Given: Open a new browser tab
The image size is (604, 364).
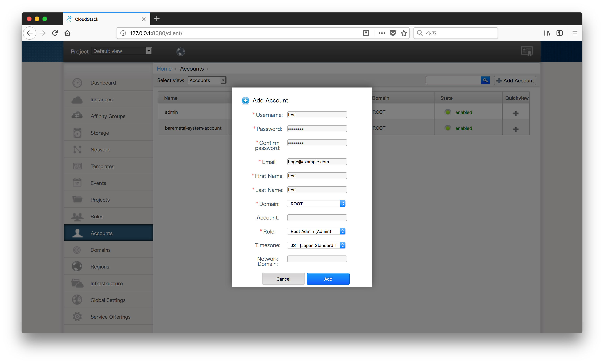Looking at the screenshot, I should [157, 19].
